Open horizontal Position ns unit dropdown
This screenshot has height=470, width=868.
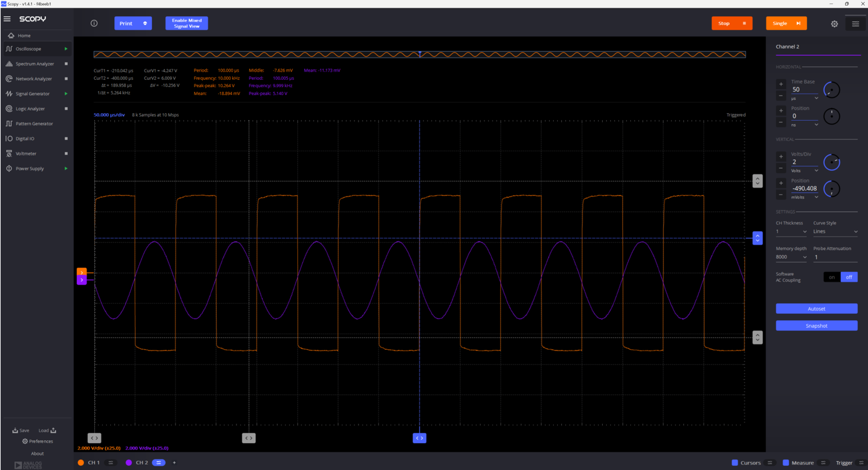click(804, 125)
